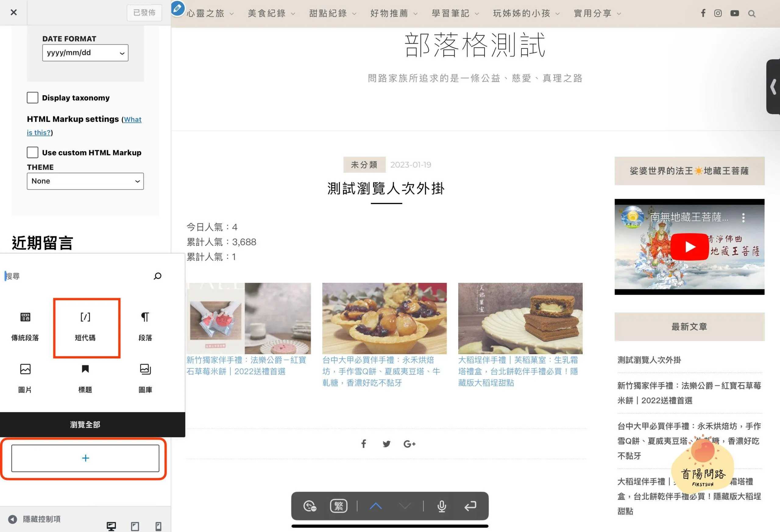
Task: Click the 瀏覽全部 browse all button
Action: (x=85, y=424)
